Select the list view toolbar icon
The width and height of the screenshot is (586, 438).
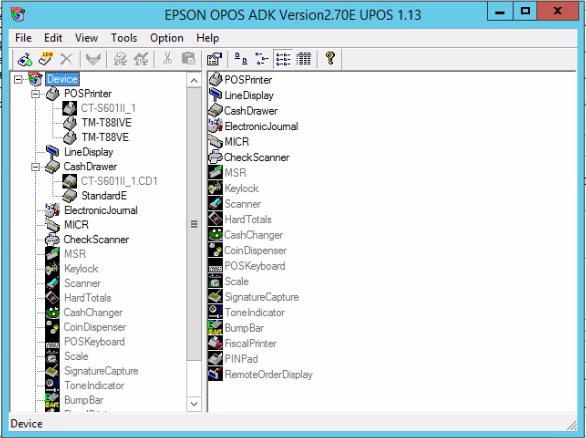[283, 59]
